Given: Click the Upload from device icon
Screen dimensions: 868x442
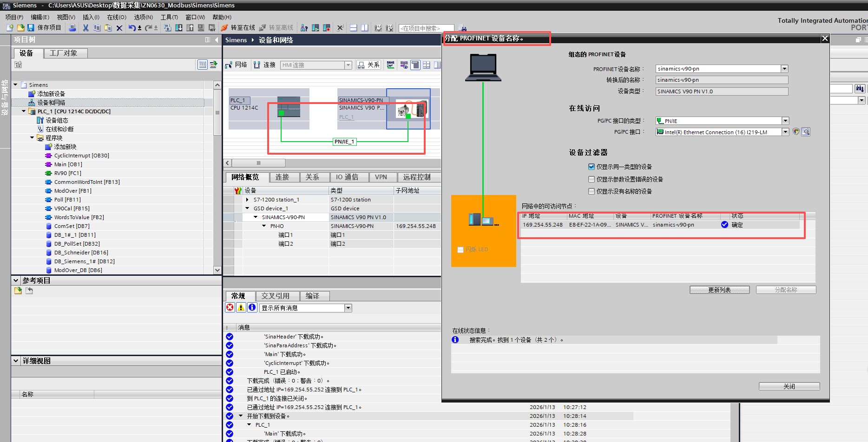Looking at the screenshot, I should pyautogui.click(x=190, y=28).
